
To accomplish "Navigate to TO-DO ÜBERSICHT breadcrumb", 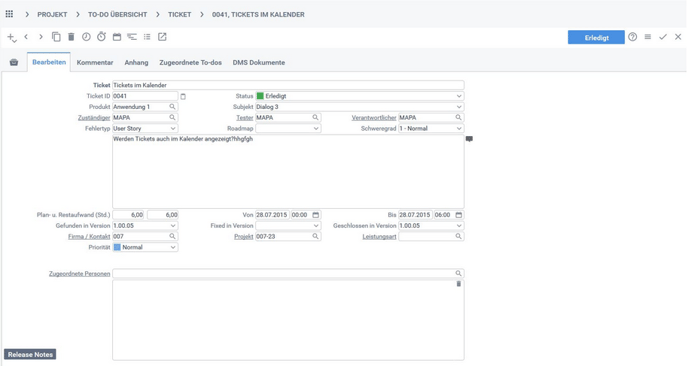I will click(x=118, y=14).
